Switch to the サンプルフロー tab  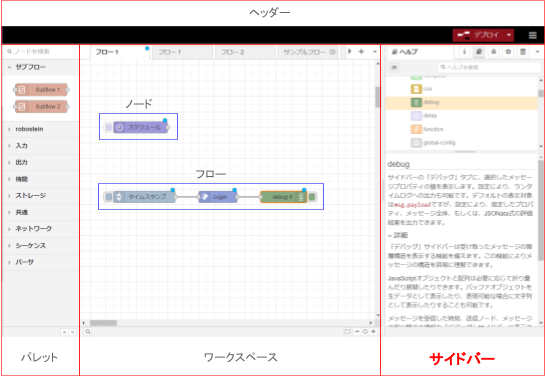click(x=308, y=52)
